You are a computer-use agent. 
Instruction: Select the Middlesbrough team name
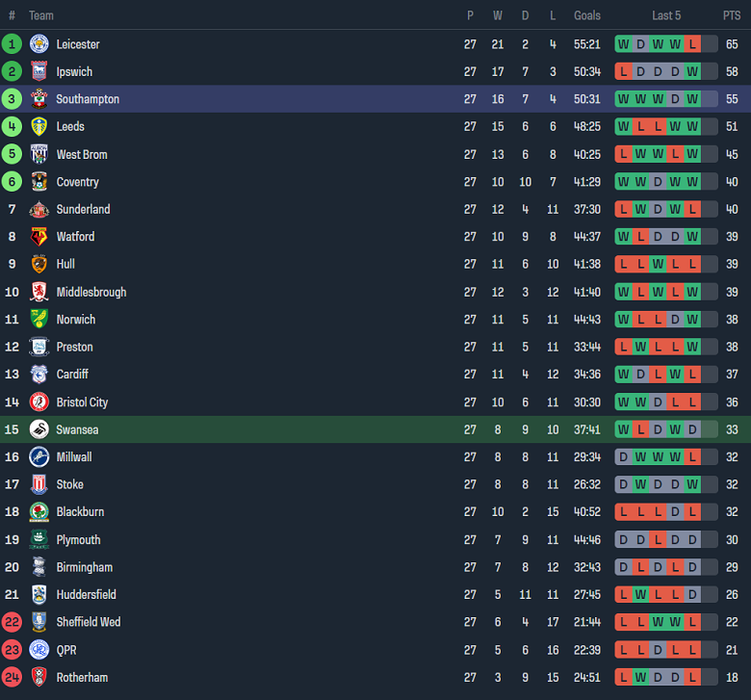[x=91, y=292]
